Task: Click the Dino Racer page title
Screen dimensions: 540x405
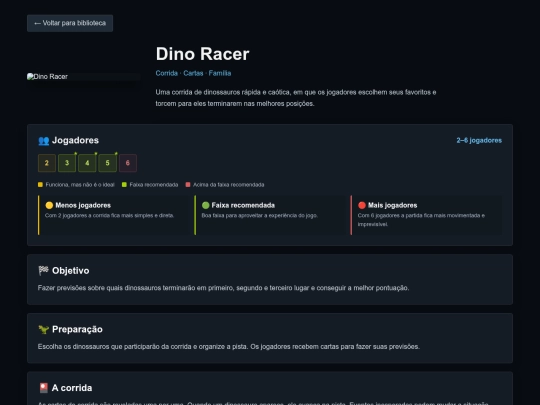Action: pos(202,54)
